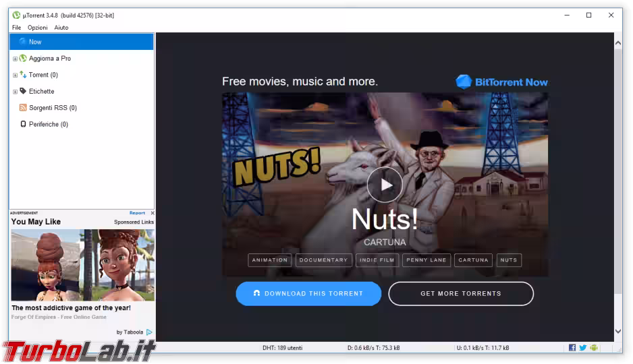Click the Sponsored Links text

(x=134, y=222)
